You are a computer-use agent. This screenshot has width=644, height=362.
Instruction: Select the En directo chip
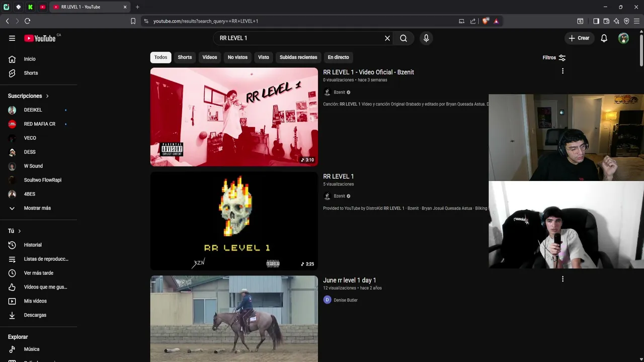click(338, 57)
